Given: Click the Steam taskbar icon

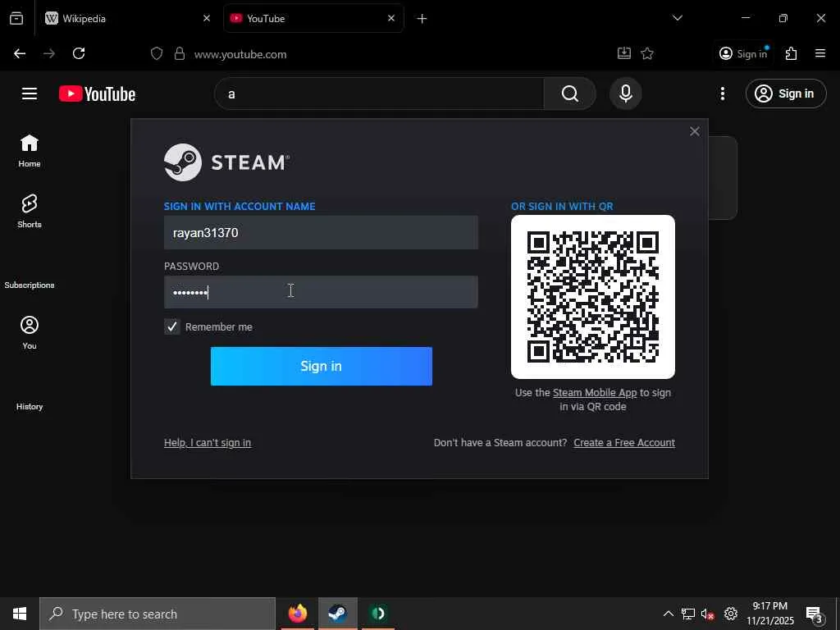Looking at the screenshot, I should point(337,614).
